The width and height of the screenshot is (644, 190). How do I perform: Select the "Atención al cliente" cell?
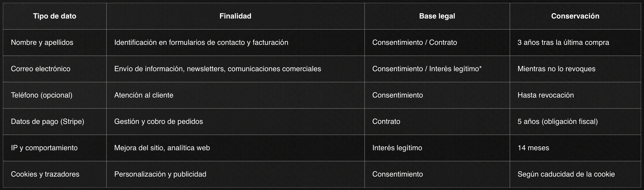[144, 95]
